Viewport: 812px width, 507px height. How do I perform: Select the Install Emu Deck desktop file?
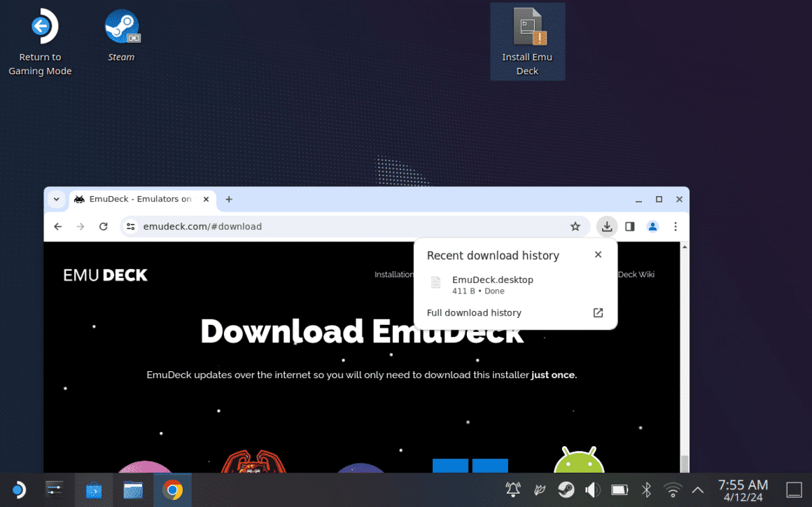(527, 42)
